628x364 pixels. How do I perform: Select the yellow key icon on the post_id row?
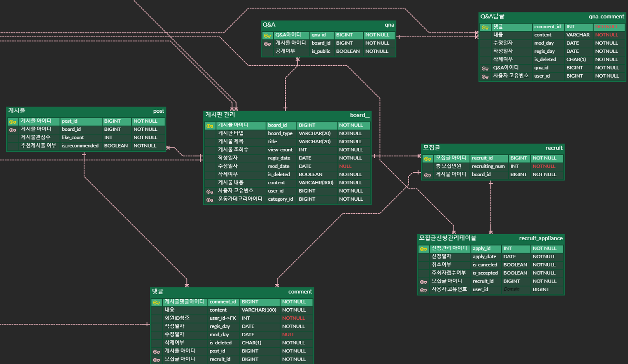[12, 122]
